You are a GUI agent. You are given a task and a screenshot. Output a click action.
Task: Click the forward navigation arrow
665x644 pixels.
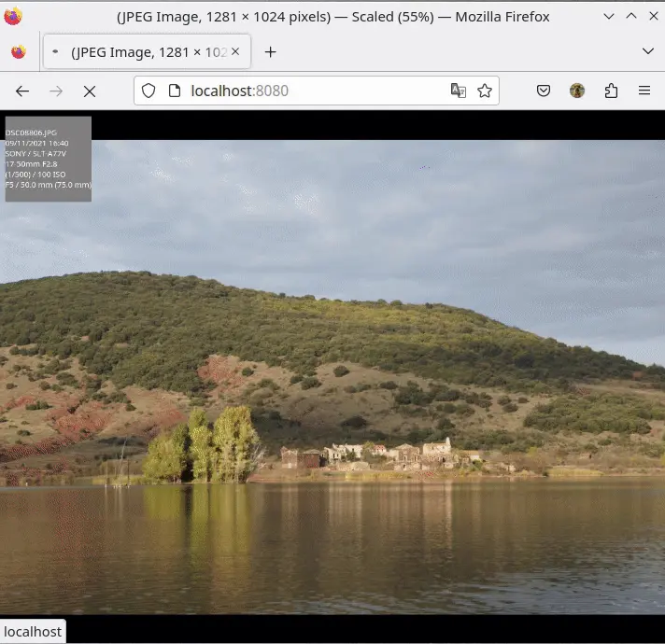(56, 91)
